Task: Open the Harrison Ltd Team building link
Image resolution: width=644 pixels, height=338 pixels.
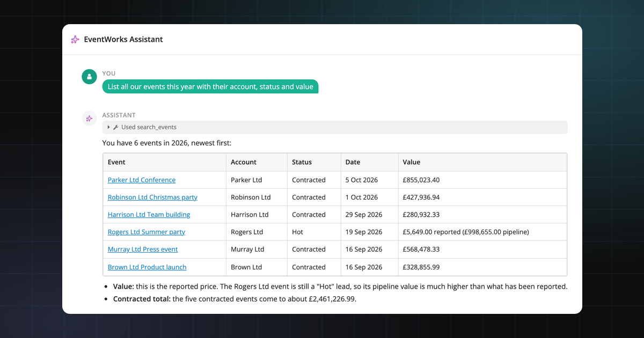Action: 149,215
